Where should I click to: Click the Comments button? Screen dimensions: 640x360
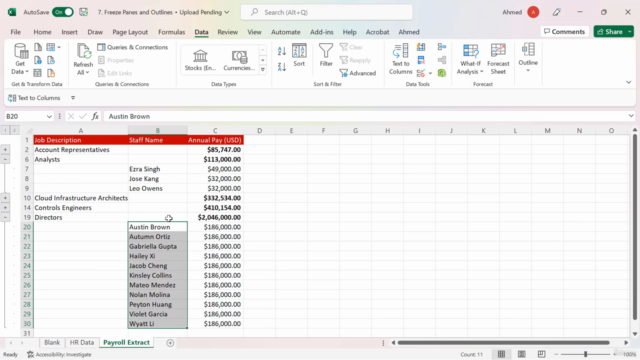click(564, 32)
